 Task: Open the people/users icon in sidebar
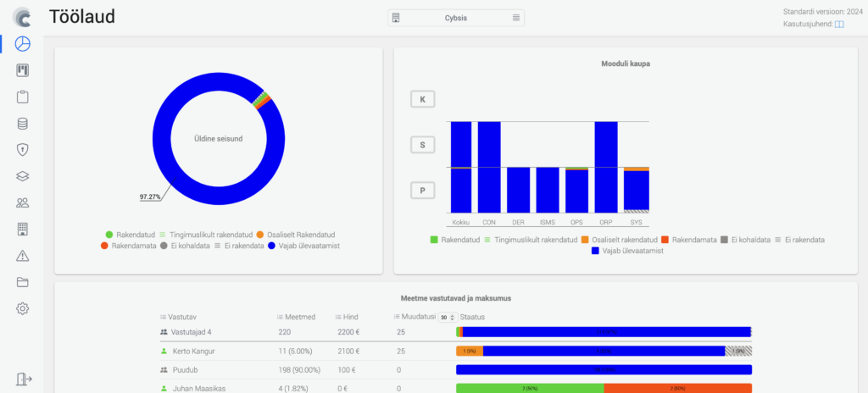pos(23,202)
